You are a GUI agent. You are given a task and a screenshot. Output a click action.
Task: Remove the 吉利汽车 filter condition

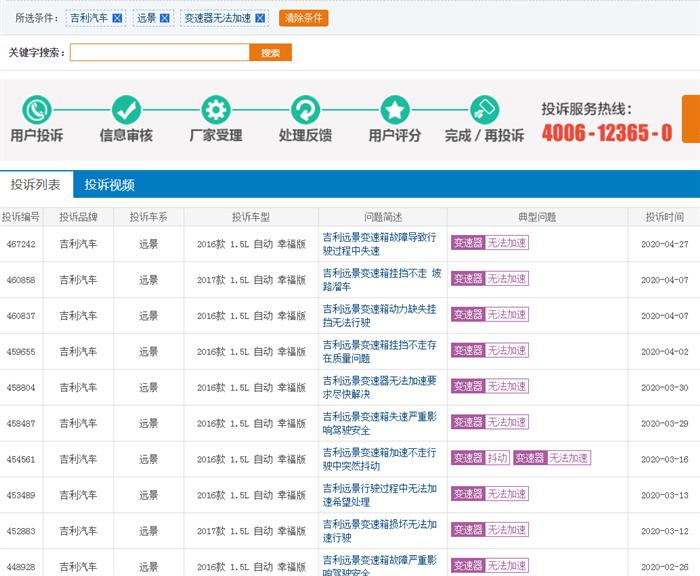(117, 18)
